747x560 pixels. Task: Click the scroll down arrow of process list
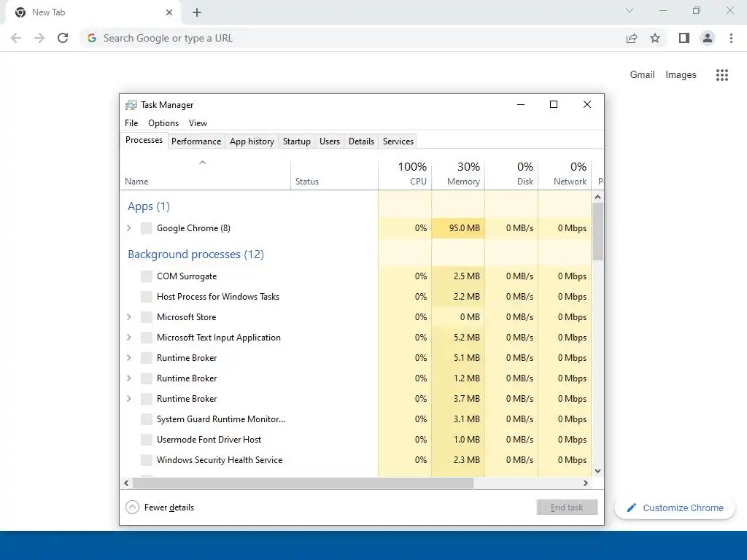pos(598,471)
